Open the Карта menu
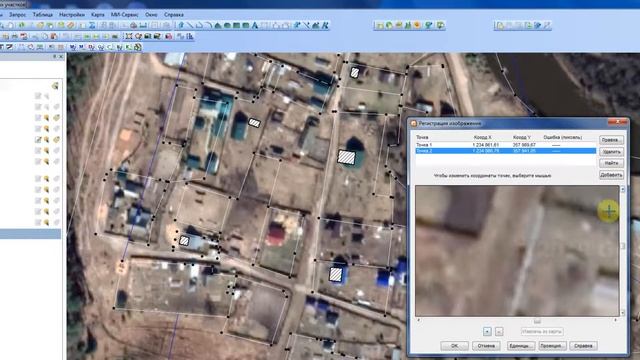The image size is (640, 360). tap(98, 15)
